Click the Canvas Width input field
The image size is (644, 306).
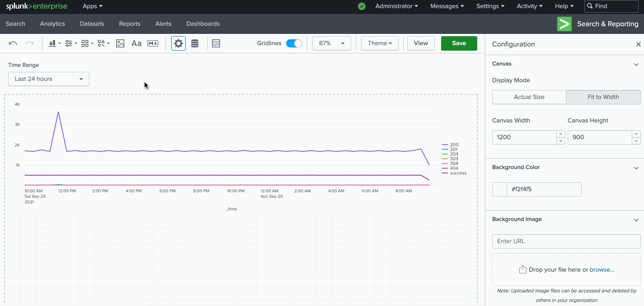[x=524, y=137]
